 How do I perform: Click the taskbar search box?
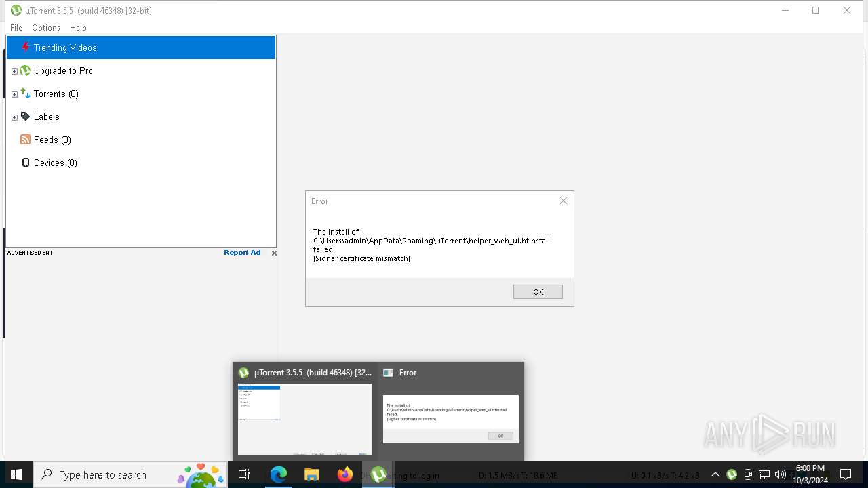[130, 474]
